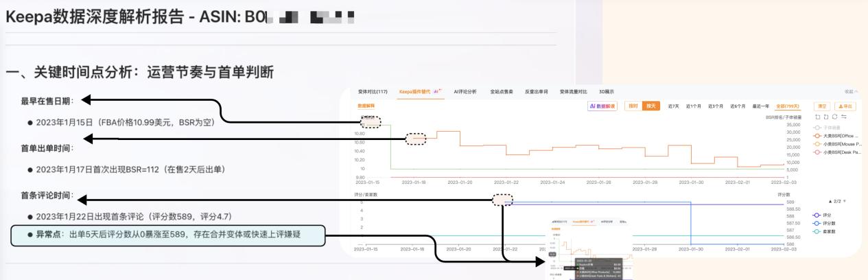The image size is (868, 280).
Task: Switch chart granularity to 按天
Action: click(x=650, y=106)
